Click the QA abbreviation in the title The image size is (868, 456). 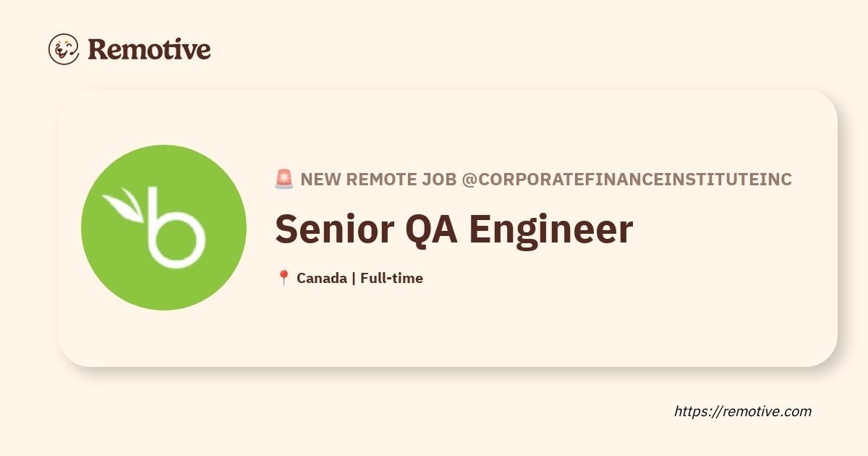(x=427, y=229)
